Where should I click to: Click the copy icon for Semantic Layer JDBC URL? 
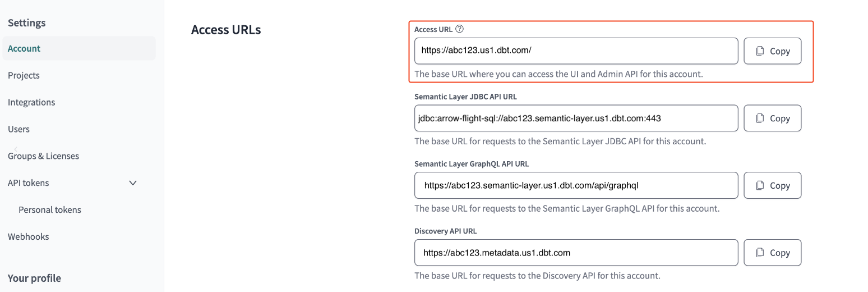point(760,118)
